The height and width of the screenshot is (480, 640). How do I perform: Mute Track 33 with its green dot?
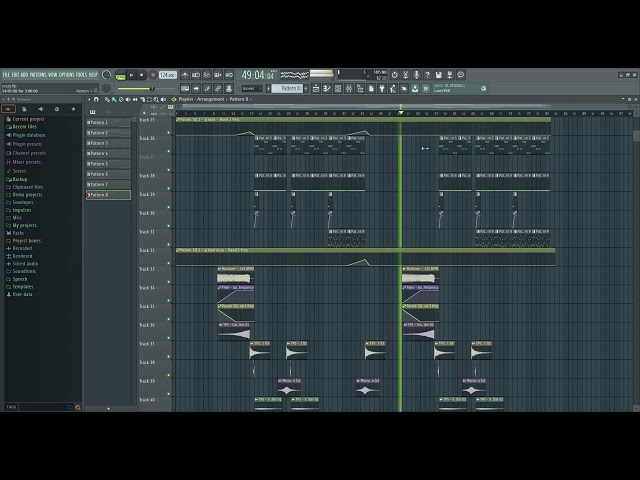point(169,282)
